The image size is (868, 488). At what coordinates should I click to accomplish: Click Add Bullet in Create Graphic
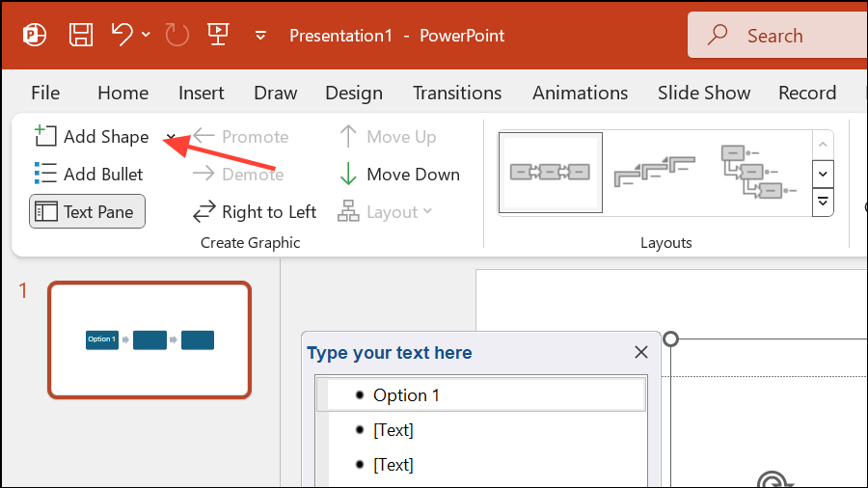pos(89,175)
